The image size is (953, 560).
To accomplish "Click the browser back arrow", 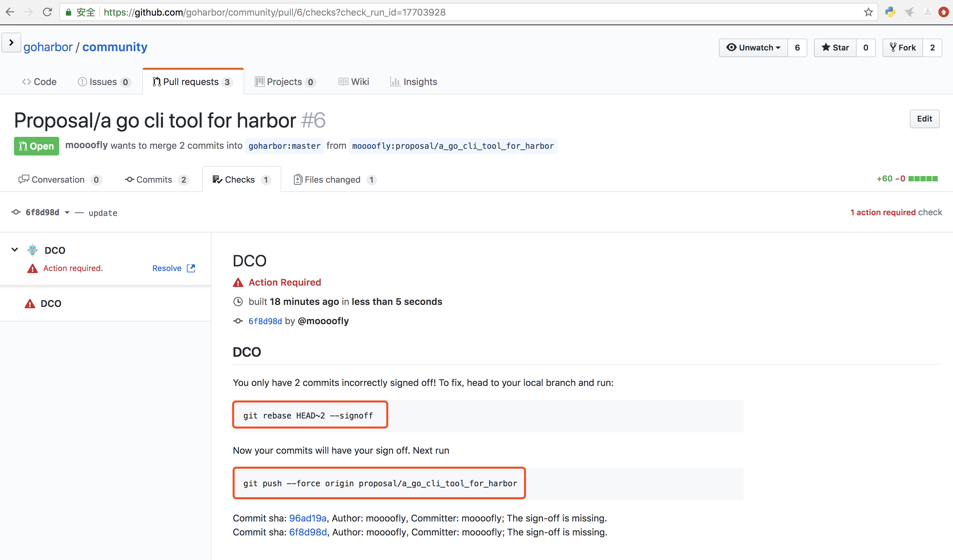I will click(x=10, y=12).
